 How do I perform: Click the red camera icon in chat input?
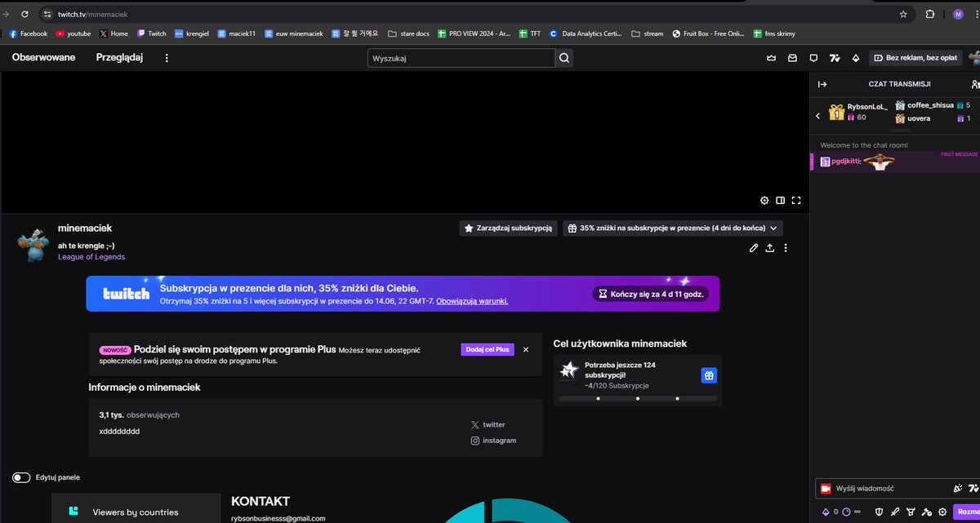(826, 489)
